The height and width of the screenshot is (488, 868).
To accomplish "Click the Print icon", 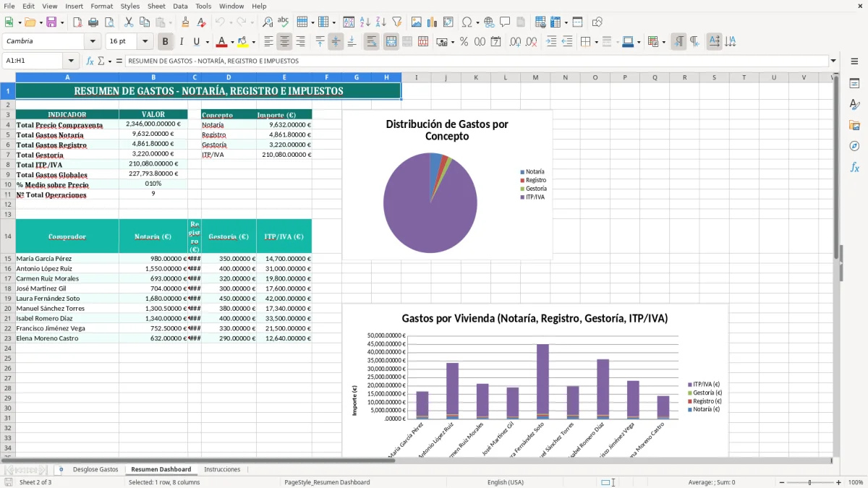I will tap(93, 22).
